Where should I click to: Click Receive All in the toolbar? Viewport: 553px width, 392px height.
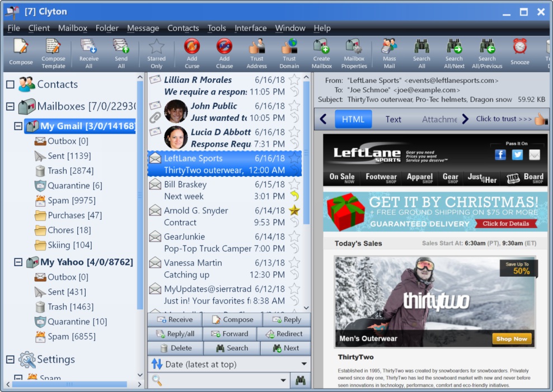pyautogui.click(x=88, y=54)
